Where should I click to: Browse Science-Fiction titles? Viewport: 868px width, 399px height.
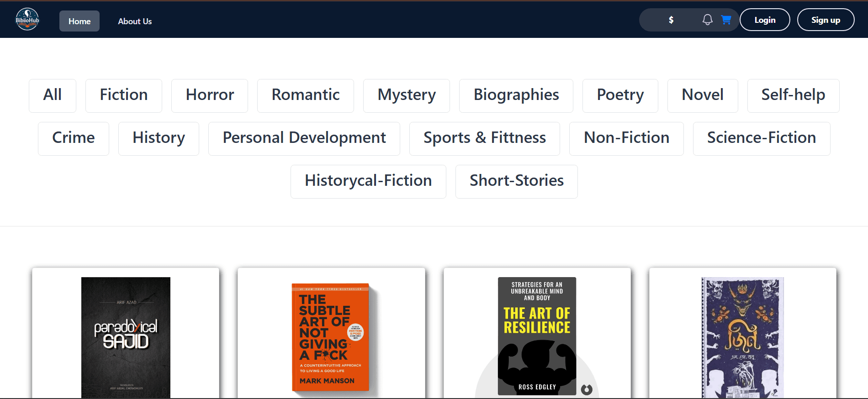click(x=761, y=138)
